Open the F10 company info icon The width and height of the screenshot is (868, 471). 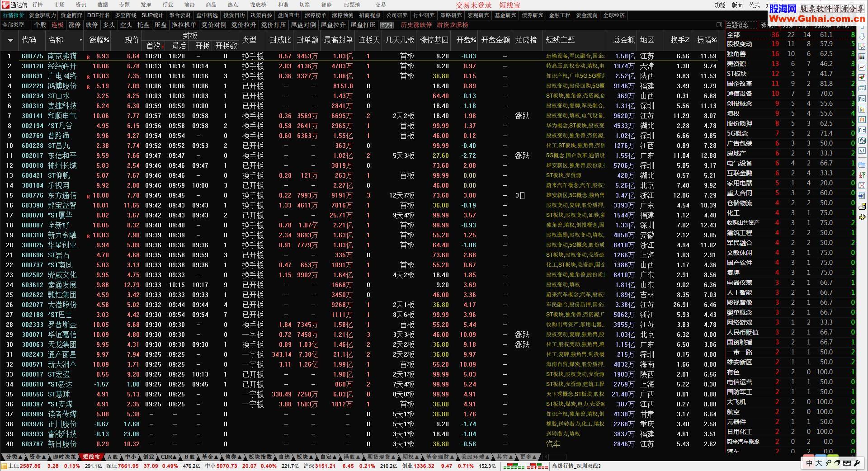(x=862, y=99)
